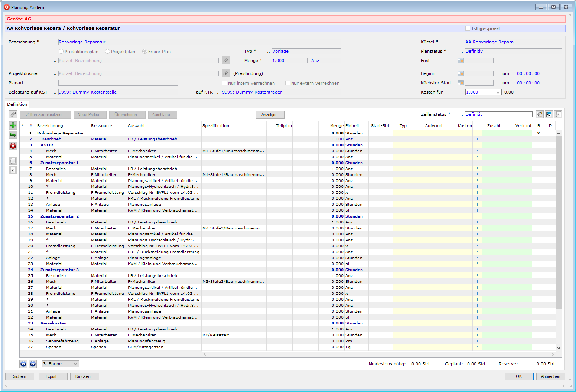The image size is (576, 392).
Task: Click the drawing compass icon beside Zeilenstatus
Action: coord(540,114)
